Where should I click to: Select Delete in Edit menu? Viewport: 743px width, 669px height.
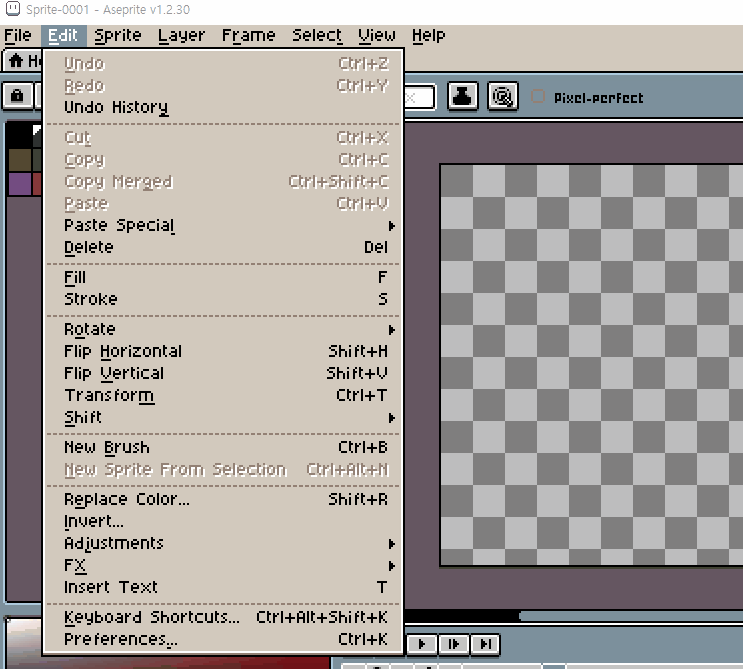[x=223, y=247]
